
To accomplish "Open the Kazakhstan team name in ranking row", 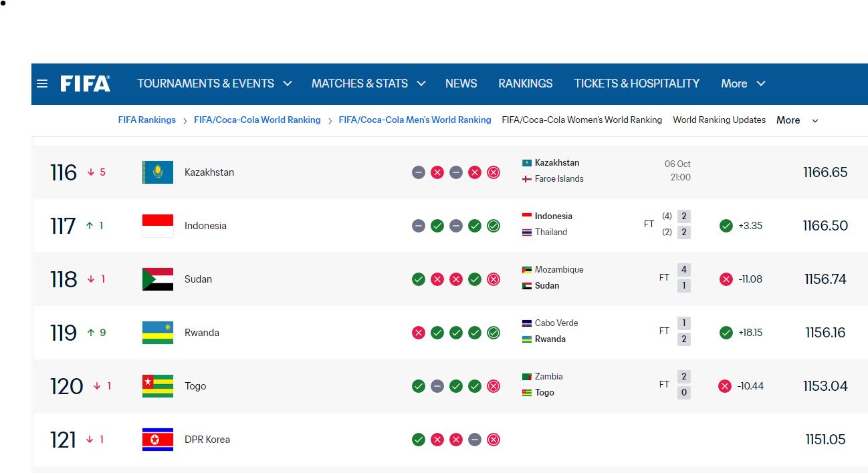I will [x=209, y=172].
